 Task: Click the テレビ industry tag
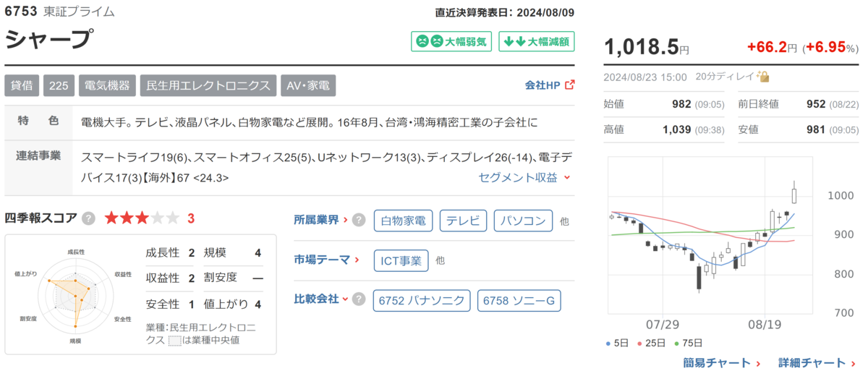464,221
